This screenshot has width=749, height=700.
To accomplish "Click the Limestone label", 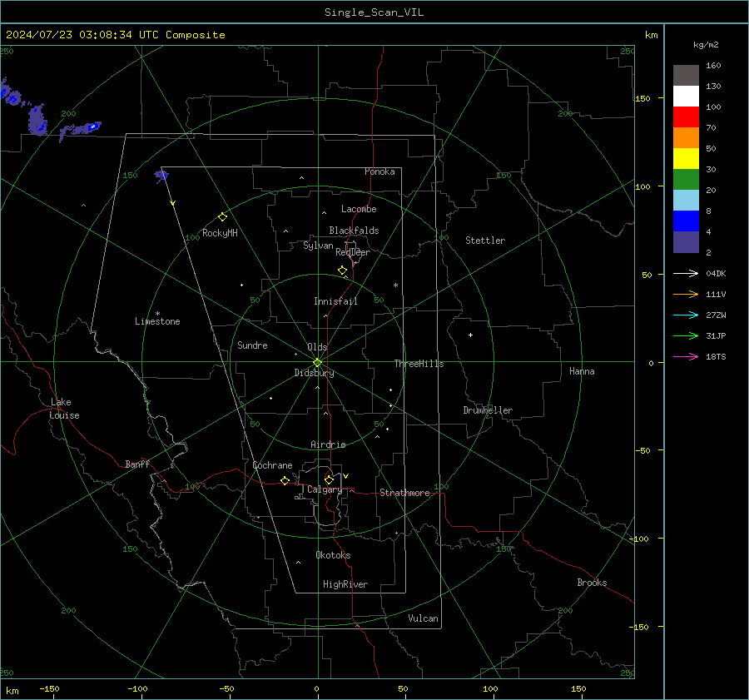I will (x=157, y=321).
